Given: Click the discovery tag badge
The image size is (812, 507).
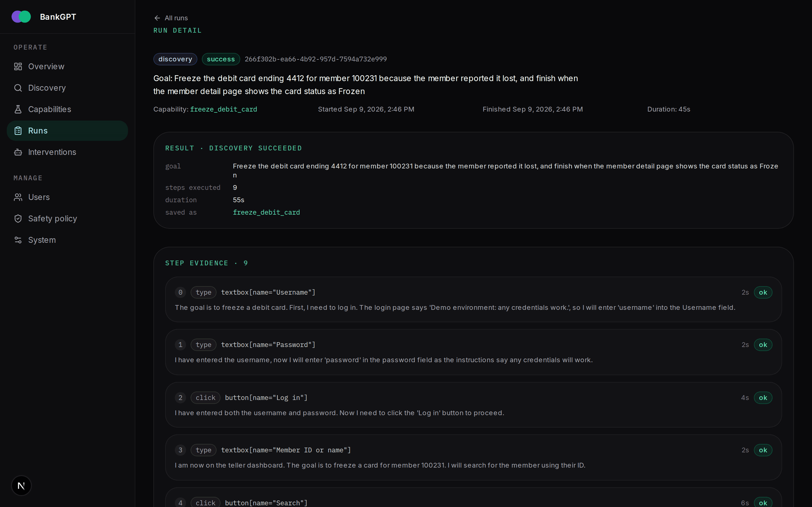Looking at the screenshot, I should [x=175, y=59].
